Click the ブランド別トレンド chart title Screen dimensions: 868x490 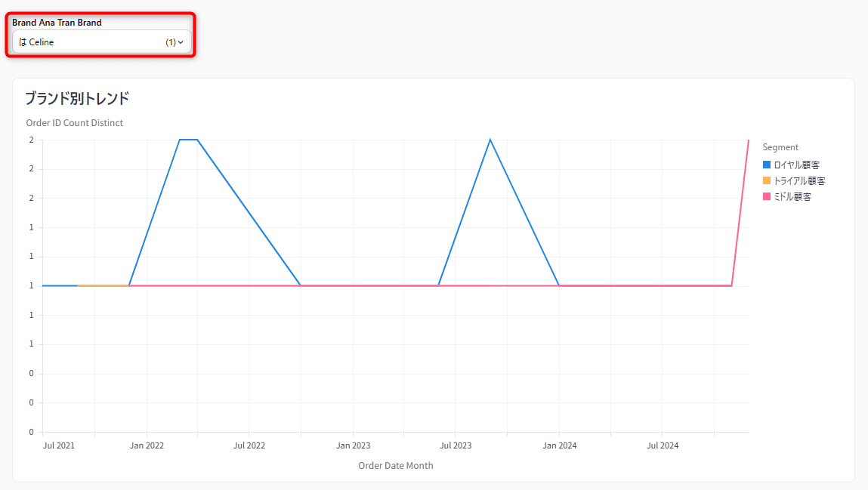pos(77,98)
